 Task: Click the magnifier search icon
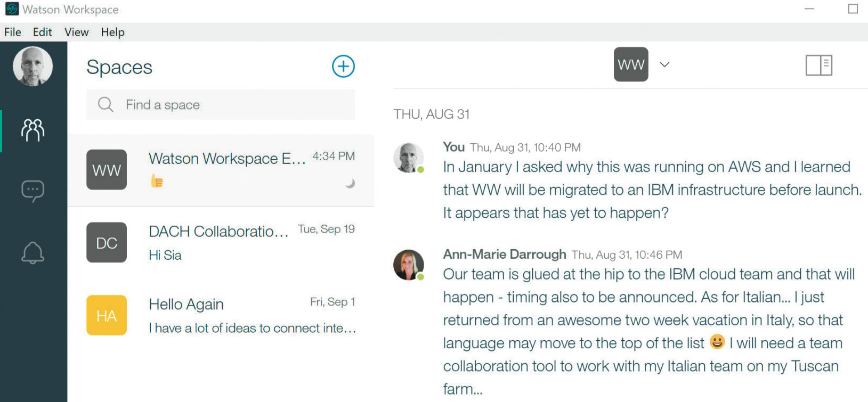(x=106, y=104)
